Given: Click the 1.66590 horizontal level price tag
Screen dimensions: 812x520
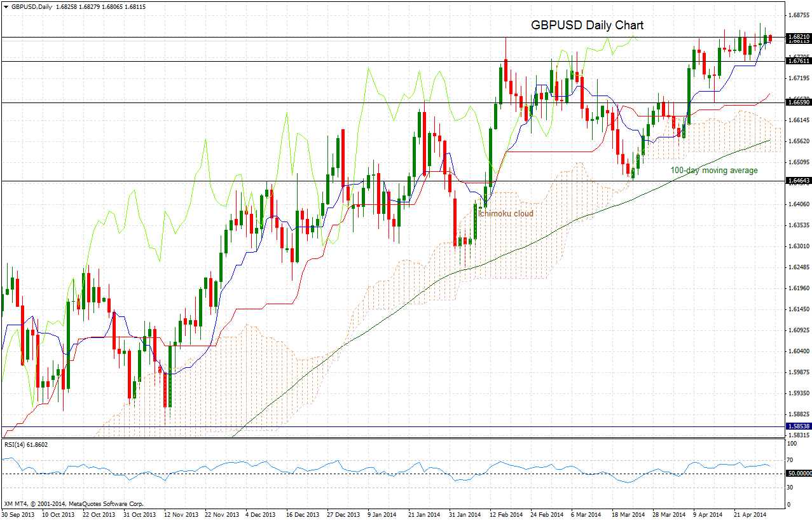Looking at the screenshot, I should click(x=798, y=102).
